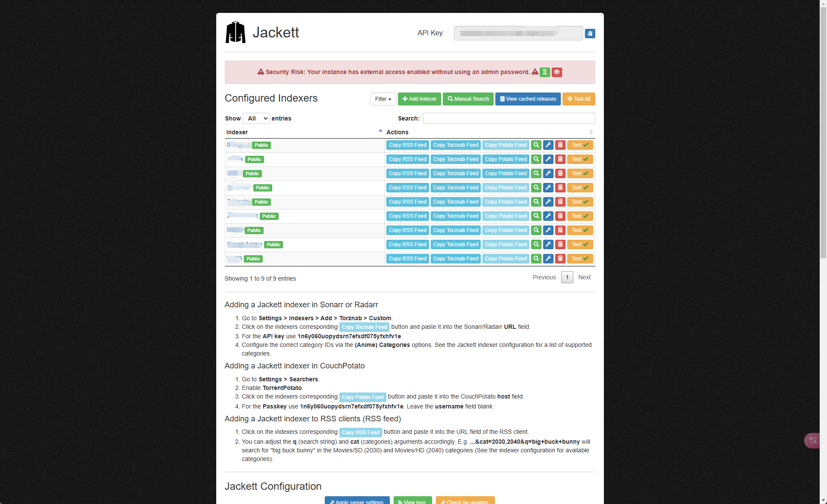Click the magnifier icon in the fourth indexer row
Image resolution: width=827 pixels, height=504 pixels.
click(x=536, y=188)
